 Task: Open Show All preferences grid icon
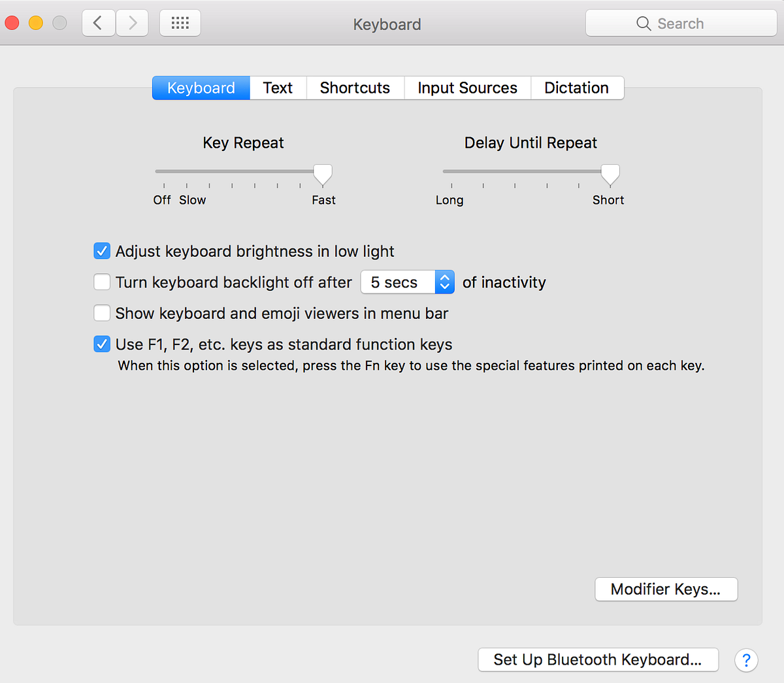(x=180, y=22)
